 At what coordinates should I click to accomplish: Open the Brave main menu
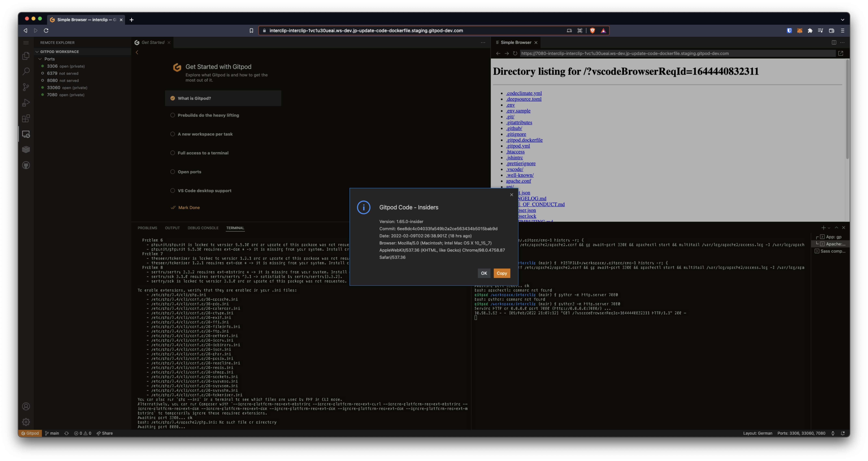tap(842, 30)
